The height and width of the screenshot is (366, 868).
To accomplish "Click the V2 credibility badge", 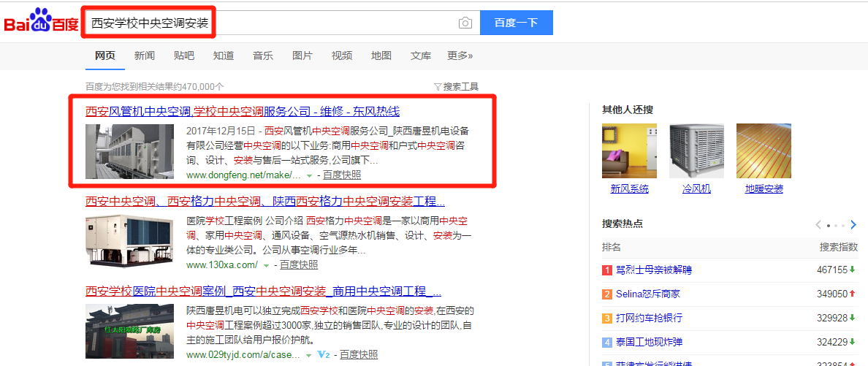I will (324, 354).
